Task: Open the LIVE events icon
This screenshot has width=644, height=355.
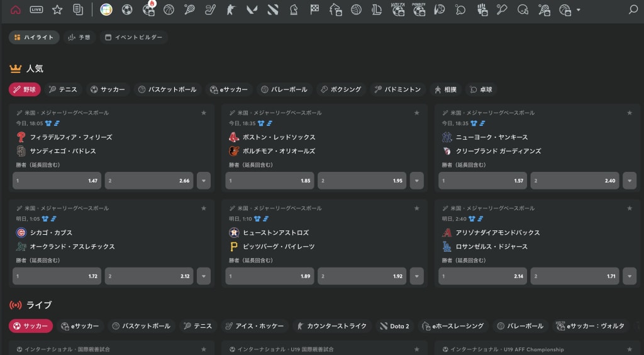Action: click(x=36, y=9)
